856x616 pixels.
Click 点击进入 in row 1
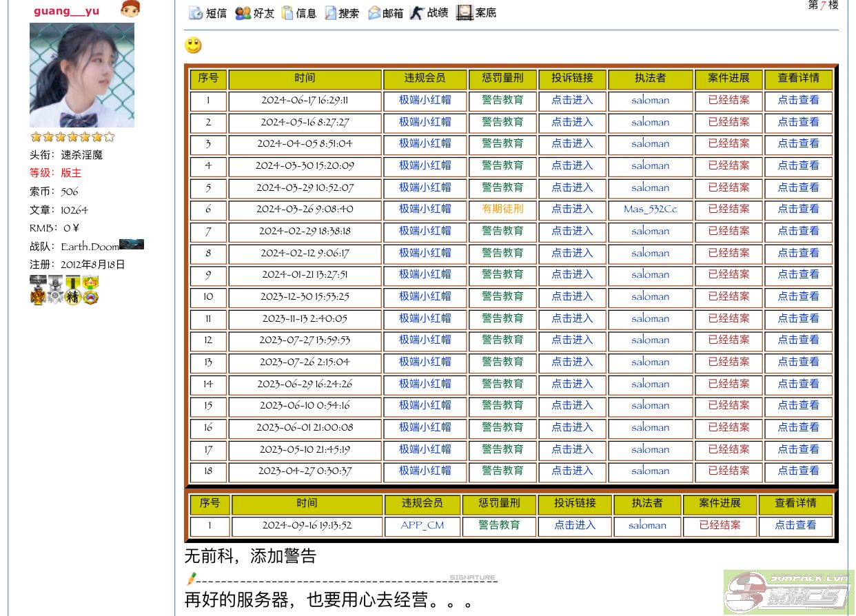tap(572, 100)
